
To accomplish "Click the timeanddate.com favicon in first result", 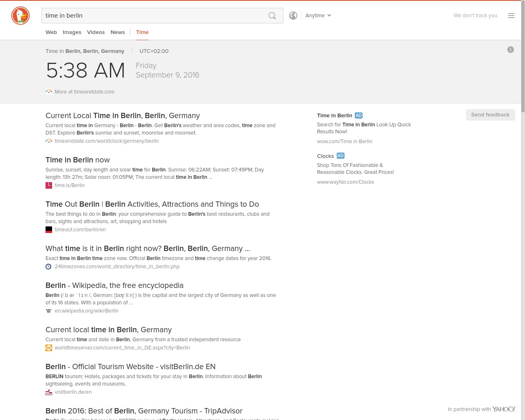I will (x=49, y=141).
